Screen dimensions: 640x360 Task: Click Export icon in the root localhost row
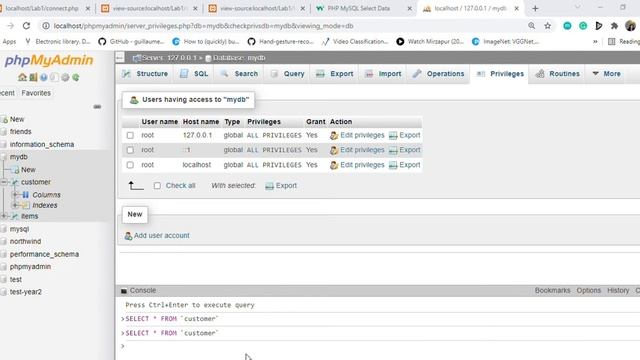(393, 165)
